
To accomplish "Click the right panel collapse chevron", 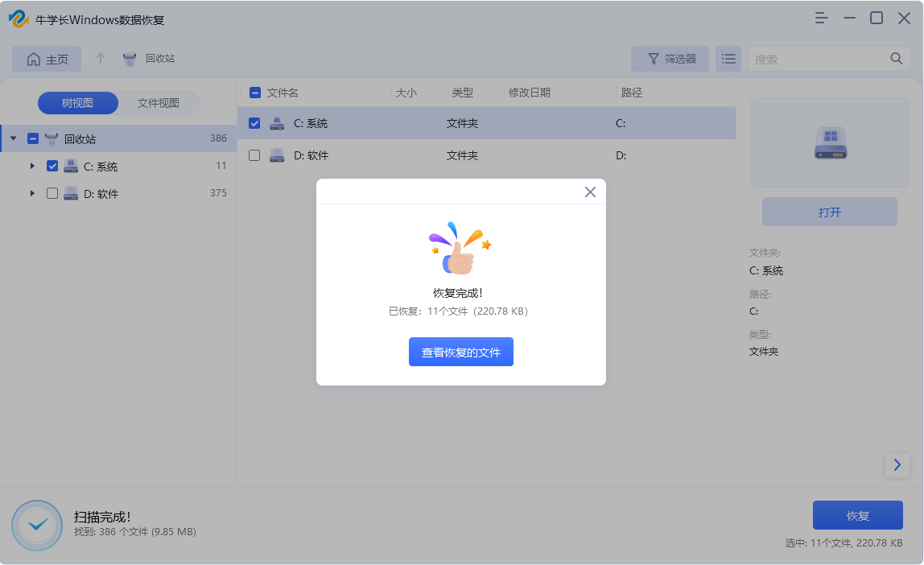I will (897, 465).
